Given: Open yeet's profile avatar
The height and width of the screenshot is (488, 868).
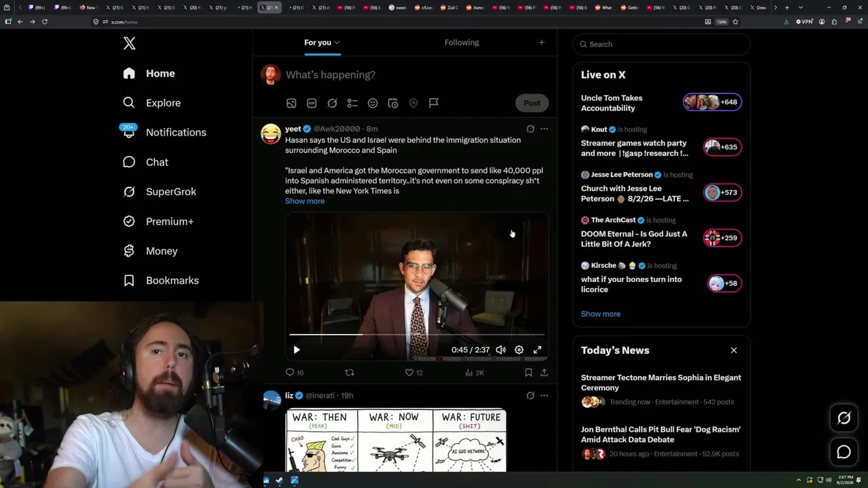Looking at the screenshot, I should coord(271,134).
